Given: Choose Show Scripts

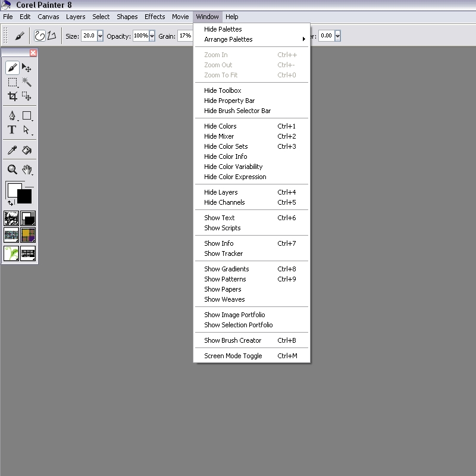Looking at the screenshot, I should click(x=251, y=228).
